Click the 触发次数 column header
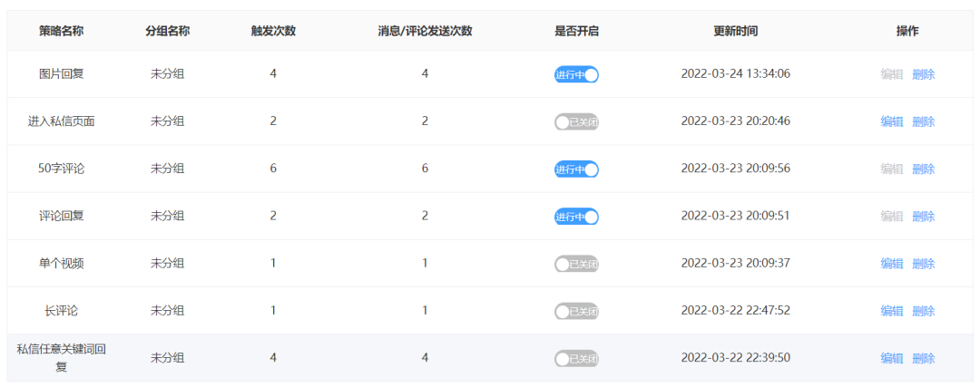 pos(273,31)
